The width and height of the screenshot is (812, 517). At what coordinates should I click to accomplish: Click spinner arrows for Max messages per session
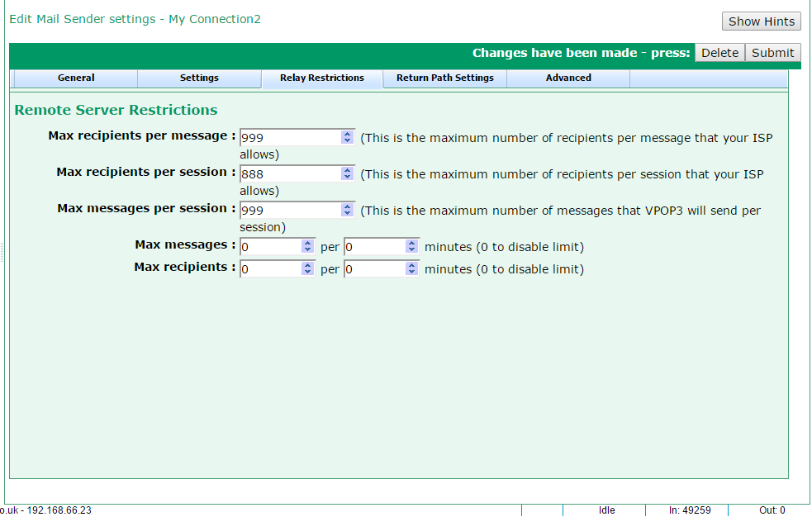(347, 211)
